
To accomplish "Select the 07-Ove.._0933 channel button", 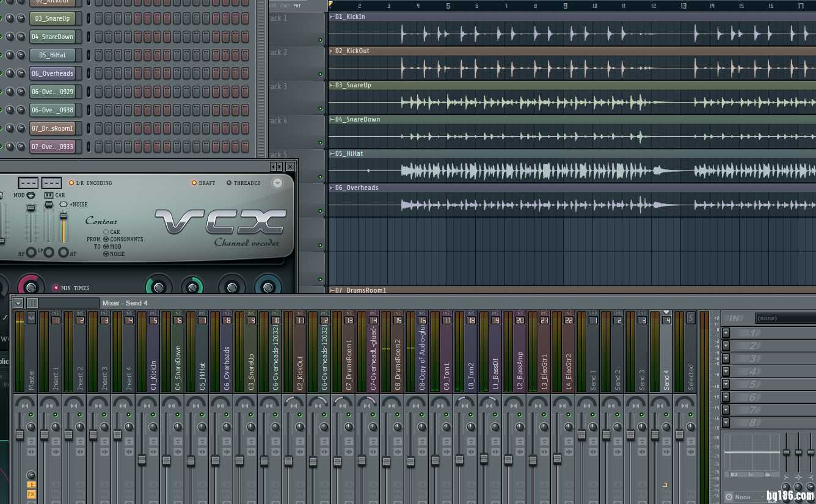I will coord(52,147).
